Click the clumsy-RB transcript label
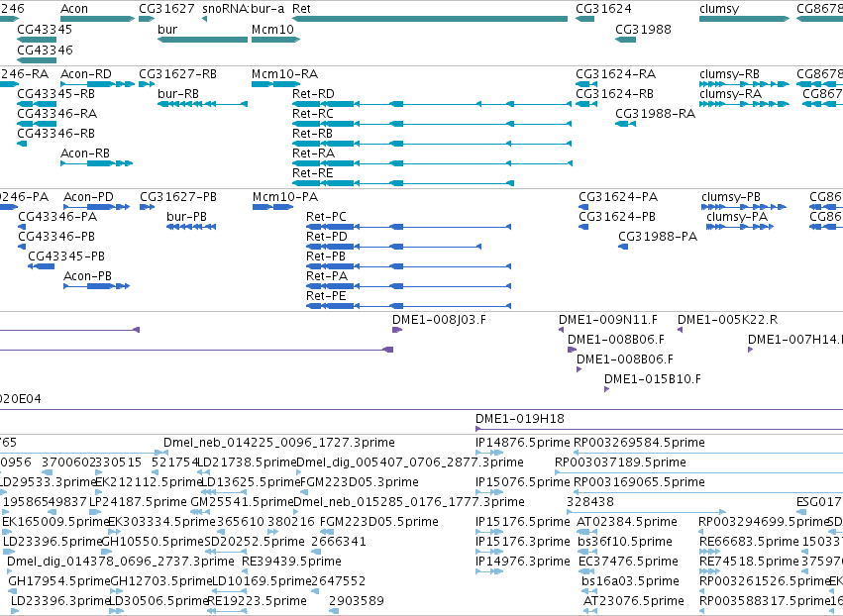843x616 pixels. 729,73
